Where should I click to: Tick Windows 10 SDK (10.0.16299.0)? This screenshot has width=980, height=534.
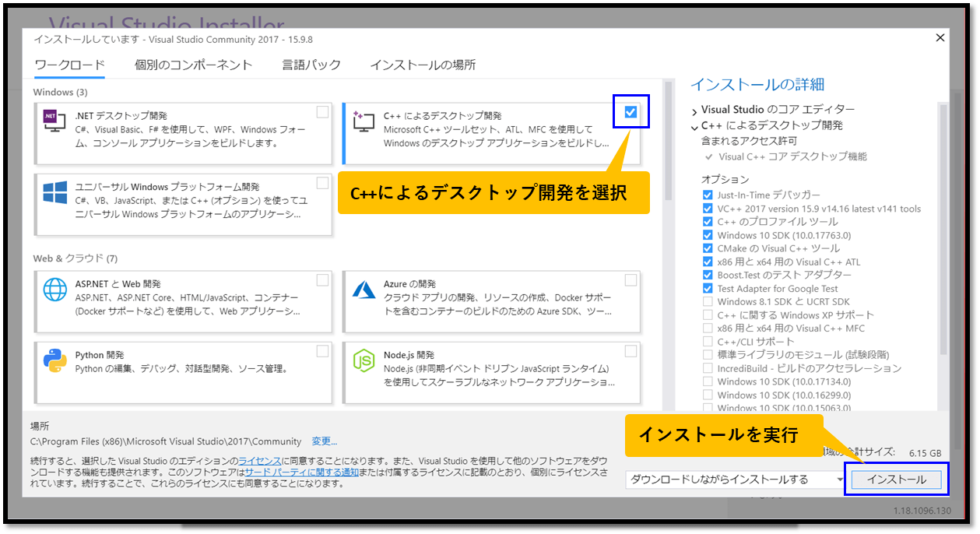tap(708, 395)
